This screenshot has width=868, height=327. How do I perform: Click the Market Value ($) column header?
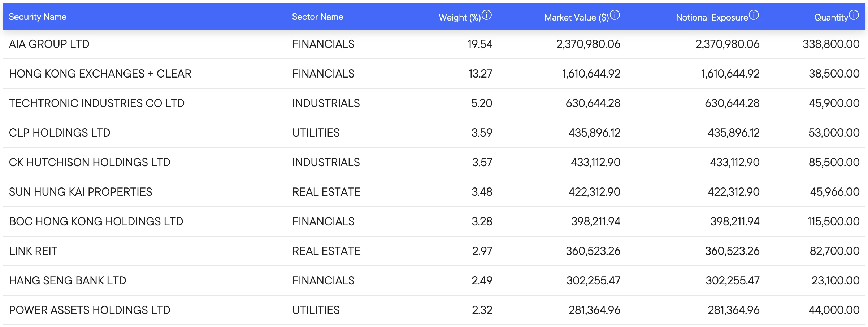coord(576,17)
